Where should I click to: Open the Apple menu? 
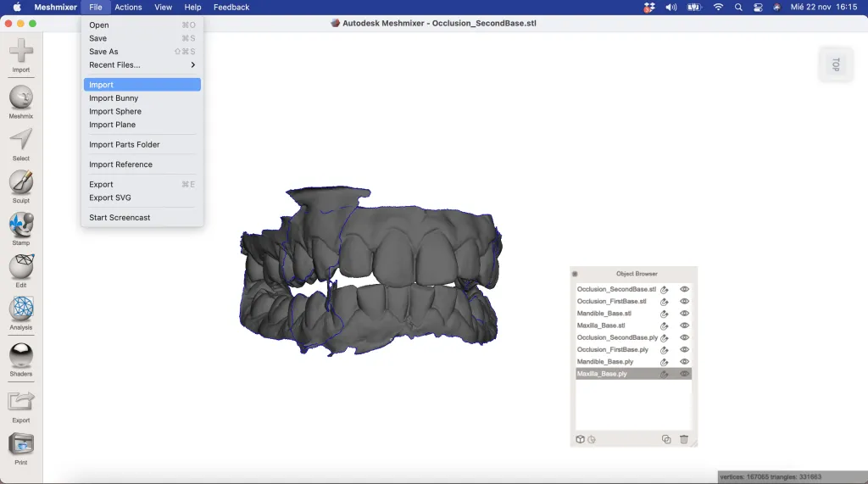click(17, 7)
